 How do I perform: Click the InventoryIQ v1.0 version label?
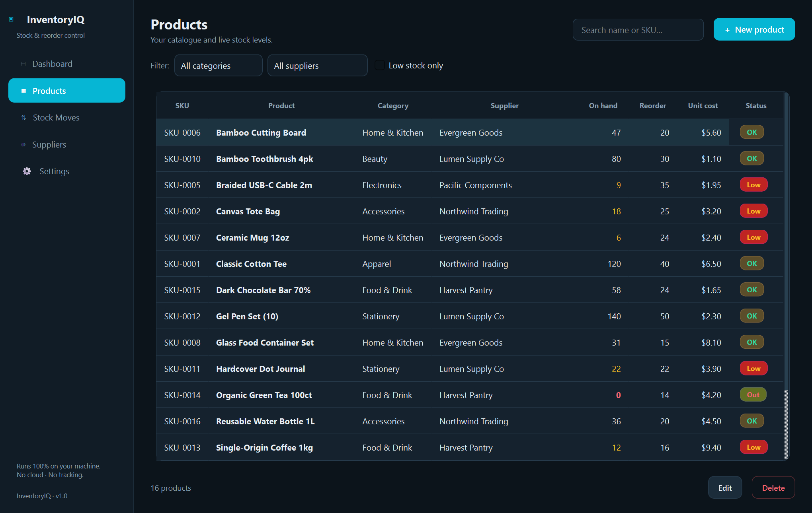42,496
